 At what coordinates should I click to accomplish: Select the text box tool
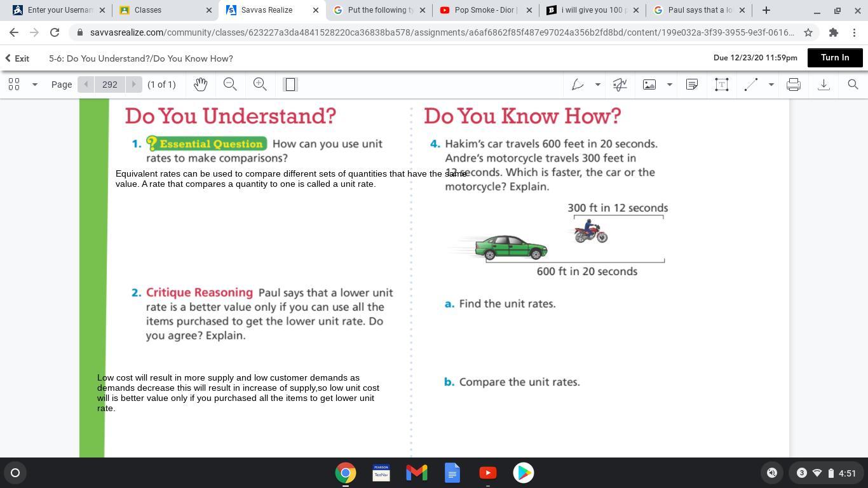click(x=721, y=85)
